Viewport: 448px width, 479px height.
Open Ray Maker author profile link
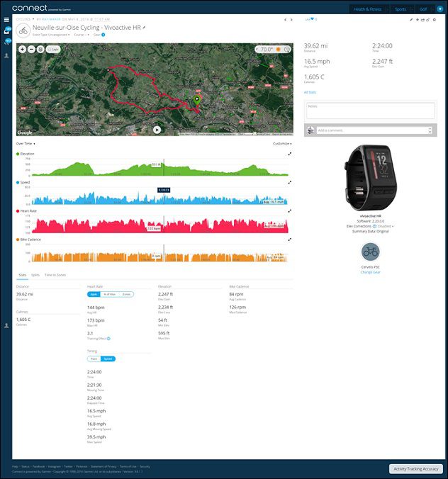51,19
